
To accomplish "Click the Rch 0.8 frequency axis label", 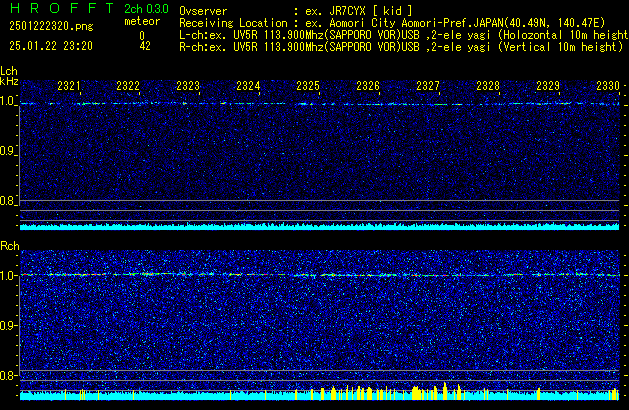I will click(x=8, y=375).
